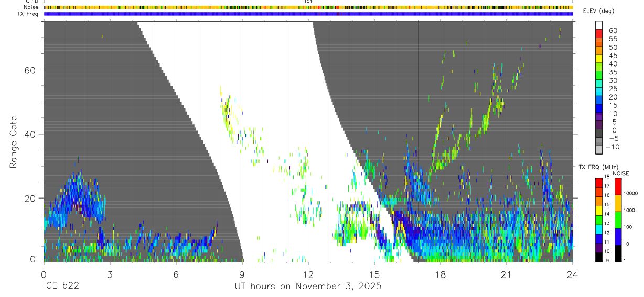The image size is (644, 297).
Task: Click the "−10" label on ELEV colorbar
Action: pyautogui.click(x=612, y=147)
